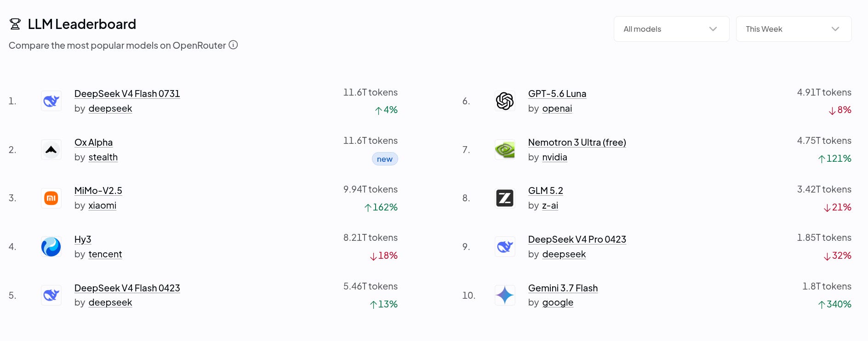The height and width of the screenshot is (341, 868).
Task: Click the OpenAI knot logo icon
Action: coord(505,101)
